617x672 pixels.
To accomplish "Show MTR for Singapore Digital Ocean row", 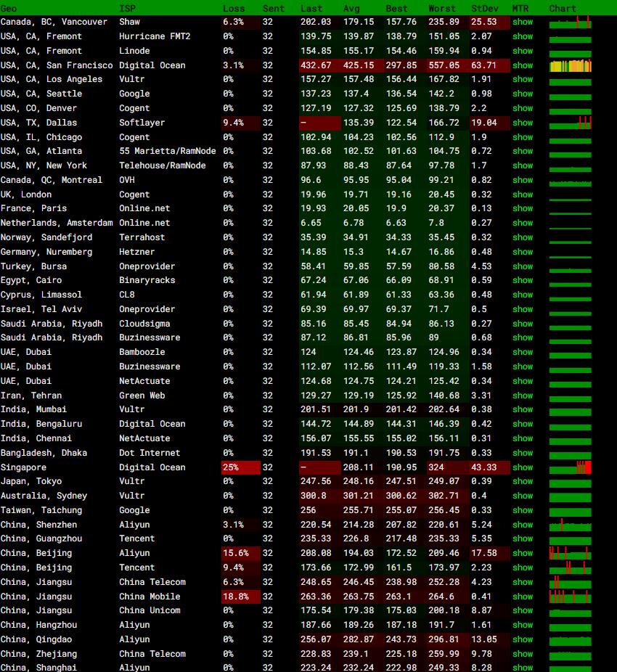I will [523, 467].
